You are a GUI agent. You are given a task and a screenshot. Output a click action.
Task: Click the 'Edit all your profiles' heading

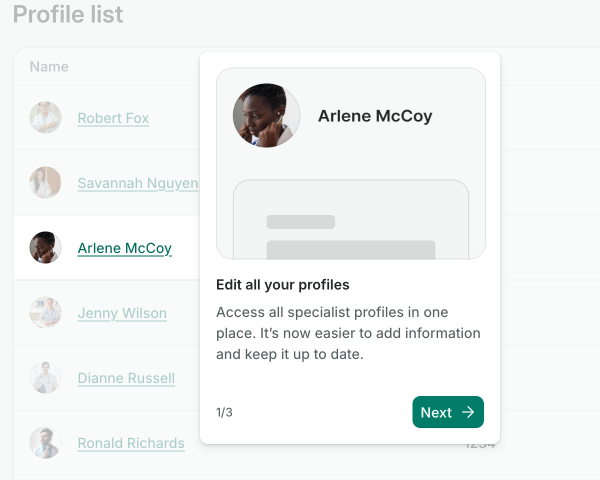point(283,285)
